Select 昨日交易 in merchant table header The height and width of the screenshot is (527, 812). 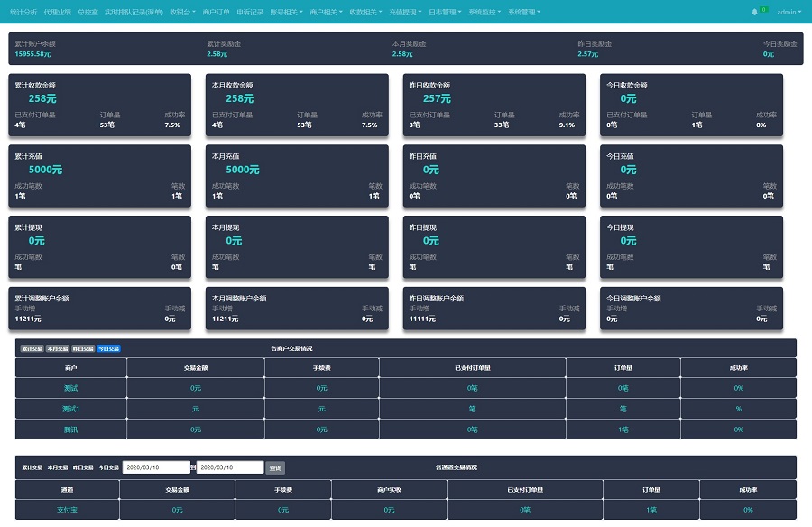83,348
